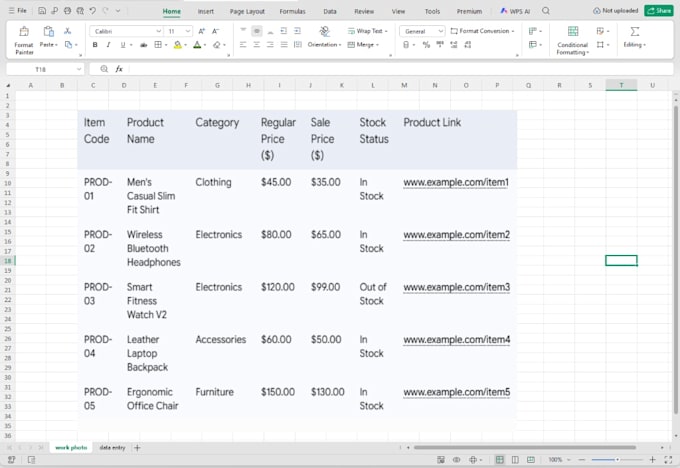Viewport: 680px width, 468px height.
Task: Open the WPS AI assistant
Action: point(515,11)
